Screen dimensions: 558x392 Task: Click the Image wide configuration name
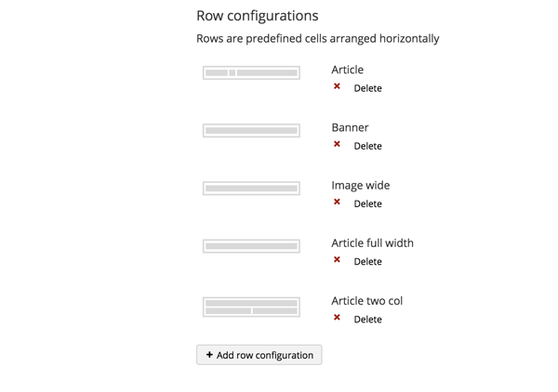361,185
